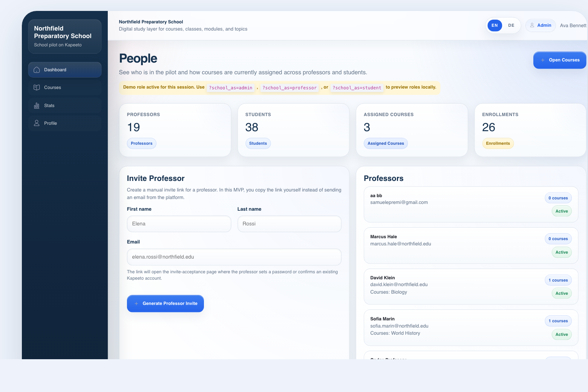Click the Stats bar chart icon
The width and height of the screenshot is (588, 392).
[37, 106]
